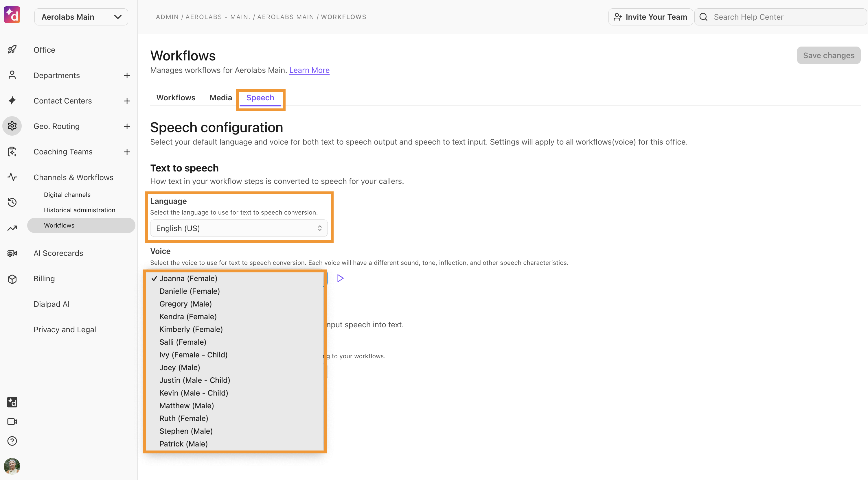Pick Salli (Female) voice
The height and width of the screenshot is (480, 868).
click(x=235, y=342)
